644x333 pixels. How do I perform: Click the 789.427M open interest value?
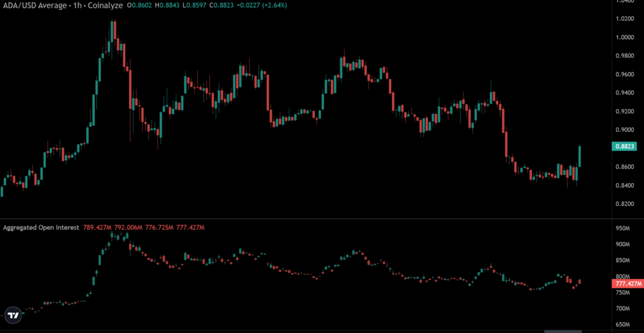97,227
